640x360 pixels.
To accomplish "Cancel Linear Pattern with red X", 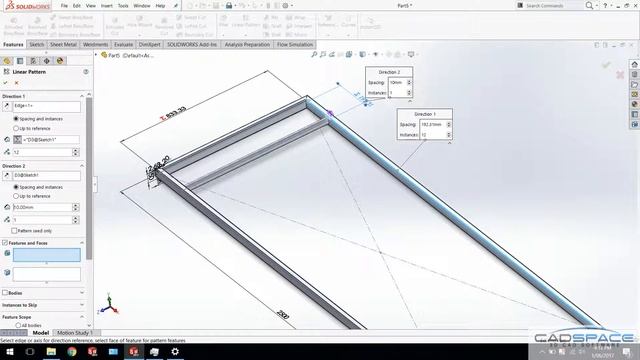I will point(17,83).
